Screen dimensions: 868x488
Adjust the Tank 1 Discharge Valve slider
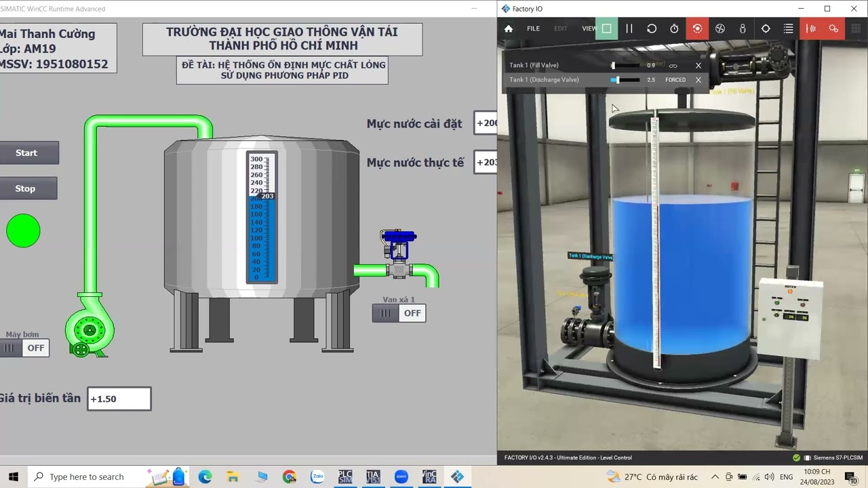tap(625, 79)
